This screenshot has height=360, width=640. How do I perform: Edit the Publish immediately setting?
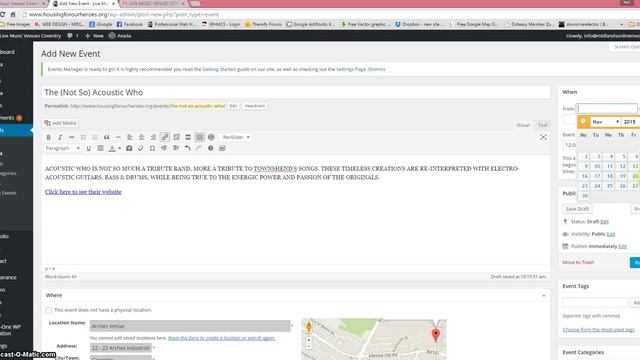[622, 246]
